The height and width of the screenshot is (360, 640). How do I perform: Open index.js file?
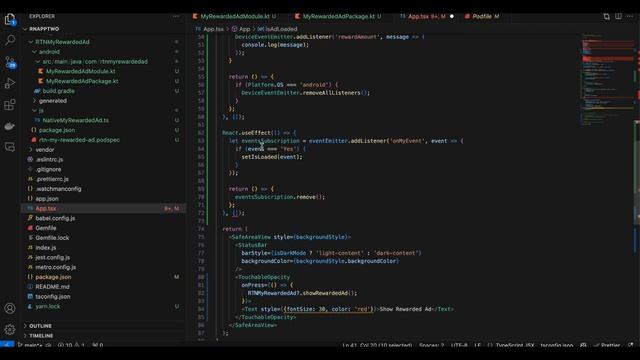45,248
